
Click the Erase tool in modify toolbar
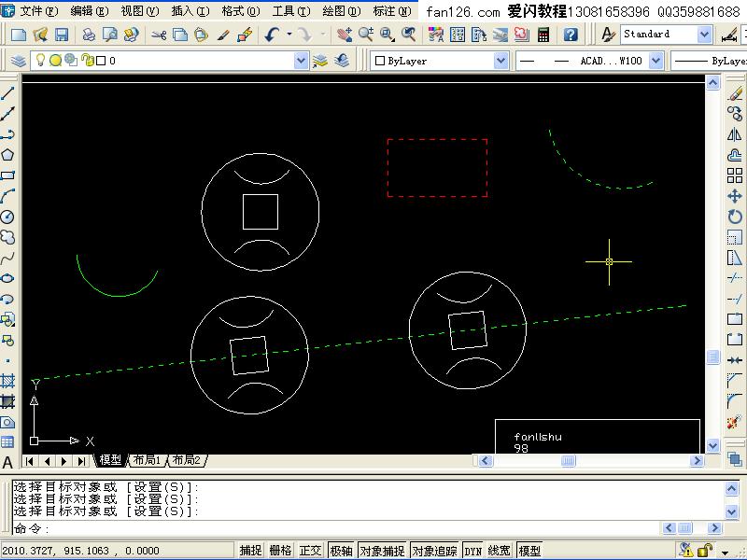[735, 93]
